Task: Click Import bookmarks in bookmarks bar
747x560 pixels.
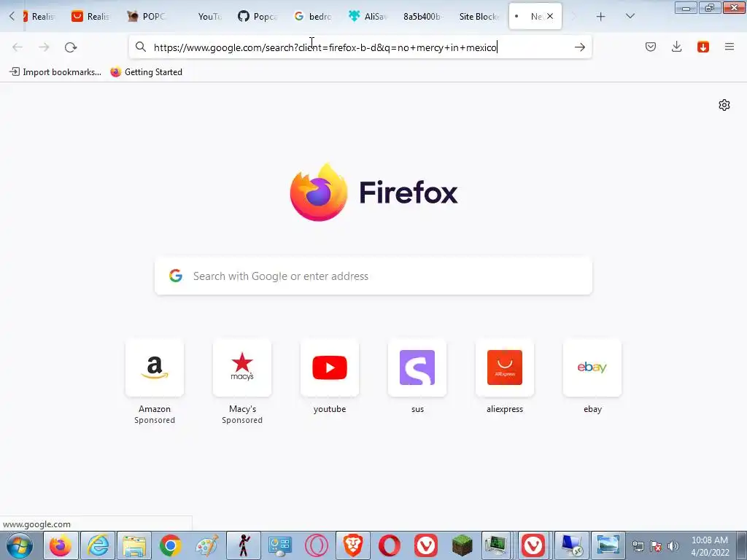Action: [55, 72]
